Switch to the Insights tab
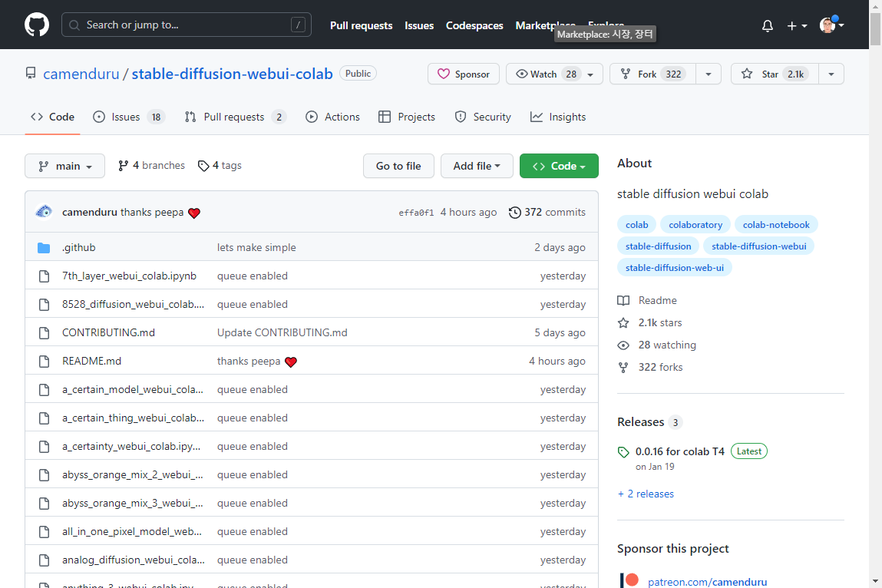Viewport: 882px width, 588px height. [558, 117]
